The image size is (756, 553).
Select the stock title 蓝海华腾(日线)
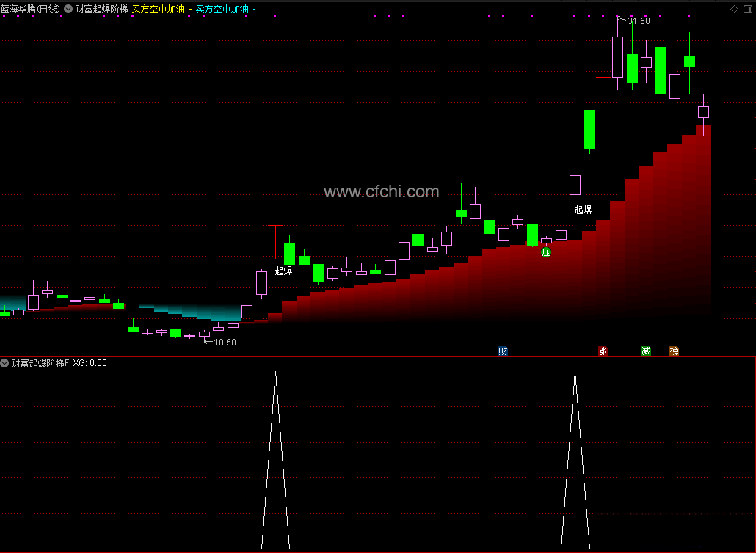pos(30,9)
